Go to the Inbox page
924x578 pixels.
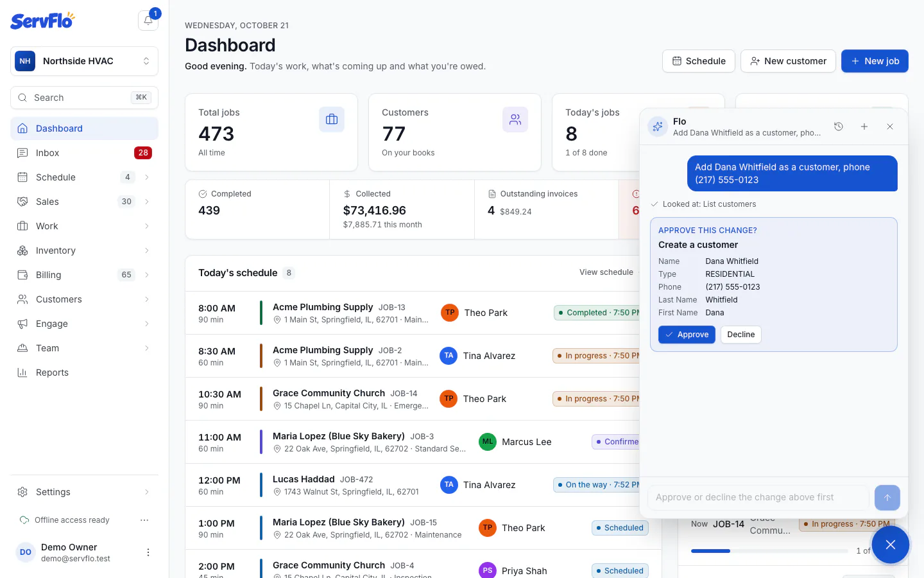click(84, 153)
